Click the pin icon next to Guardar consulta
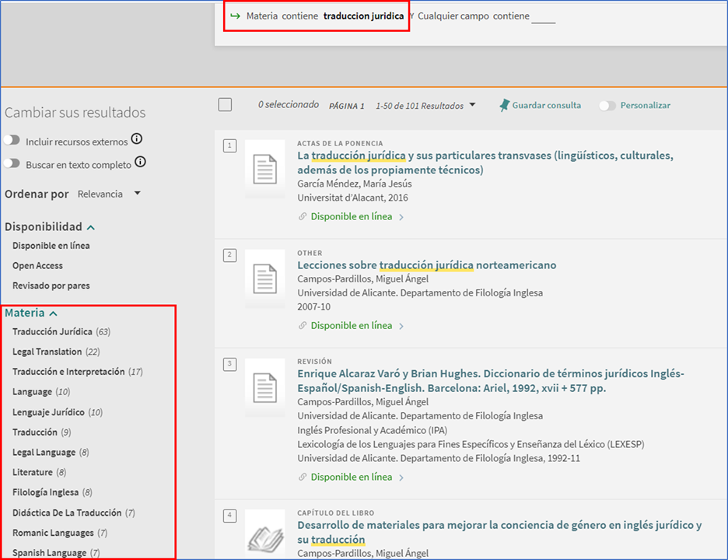The image size is (728, 560). (x=505, y=105)
